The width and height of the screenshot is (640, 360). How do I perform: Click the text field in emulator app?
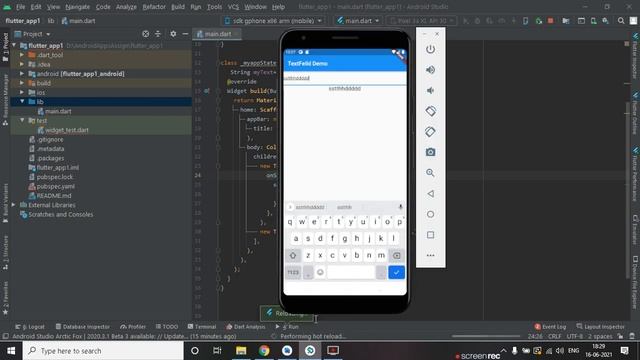(345, 78)
